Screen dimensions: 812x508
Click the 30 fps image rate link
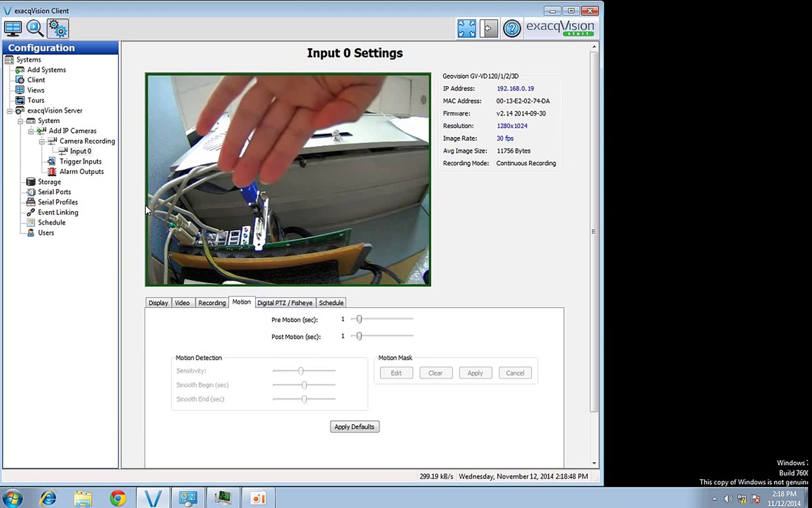tap(505, 138)
